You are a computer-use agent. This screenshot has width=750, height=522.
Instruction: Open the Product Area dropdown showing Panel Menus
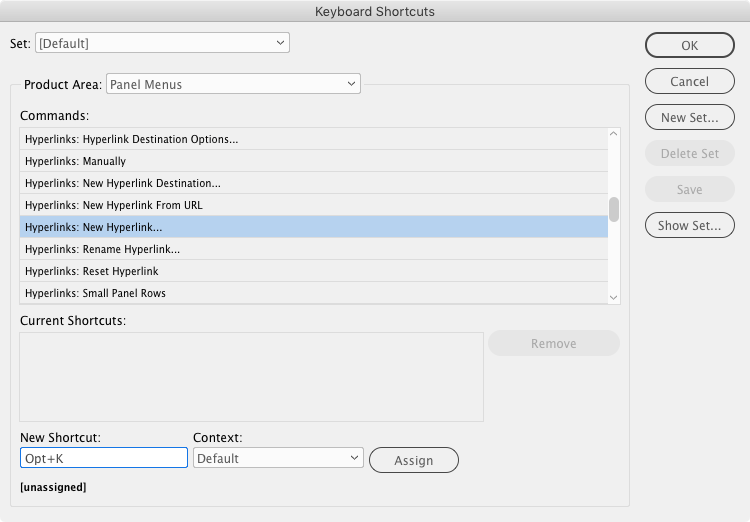point(233,84)
